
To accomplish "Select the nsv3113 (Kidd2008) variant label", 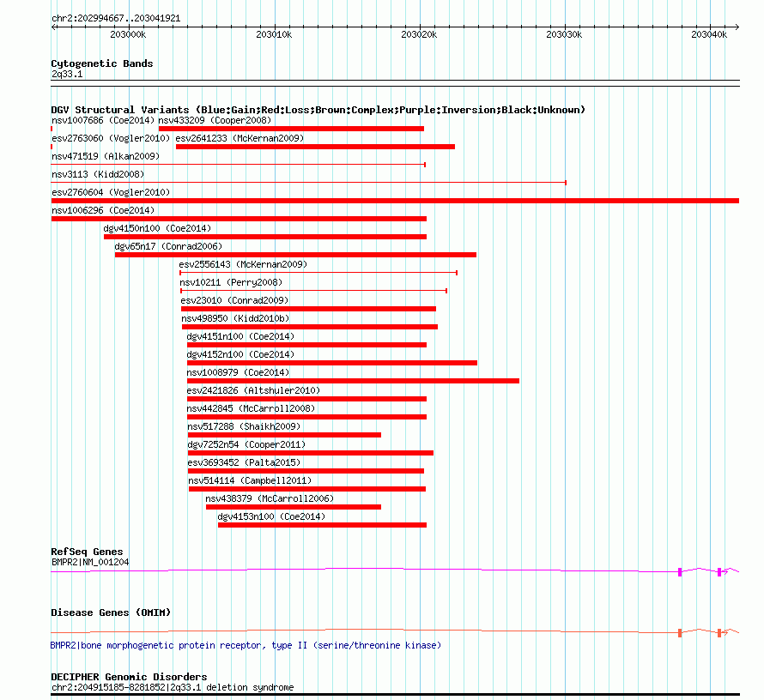I will tap(98, 174).
